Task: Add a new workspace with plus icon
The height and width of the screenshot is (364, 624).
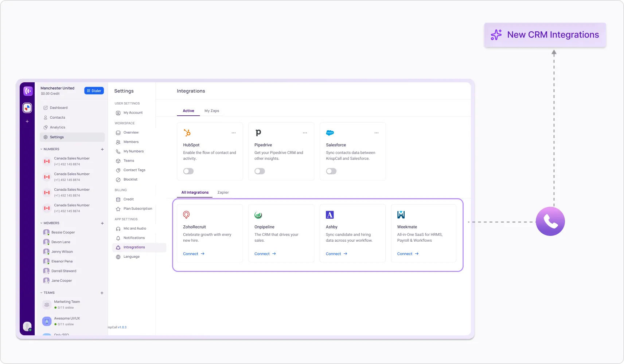Action: tap(27, 122)
